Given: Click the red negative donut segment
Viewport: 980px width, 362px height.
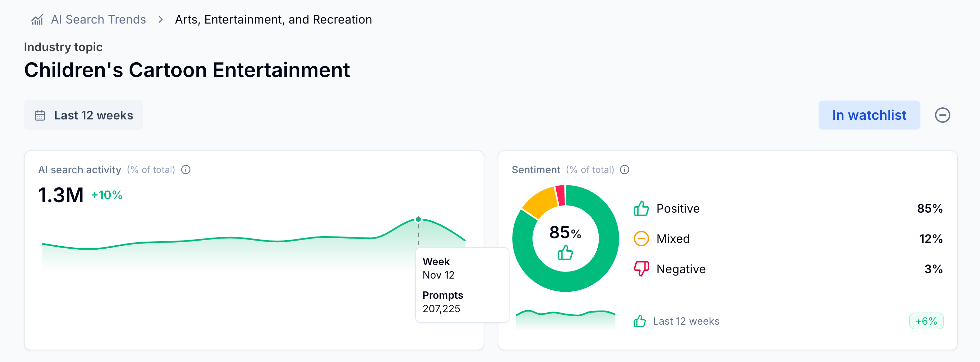Looking at the screenshot, I should (x=560, y=195).
